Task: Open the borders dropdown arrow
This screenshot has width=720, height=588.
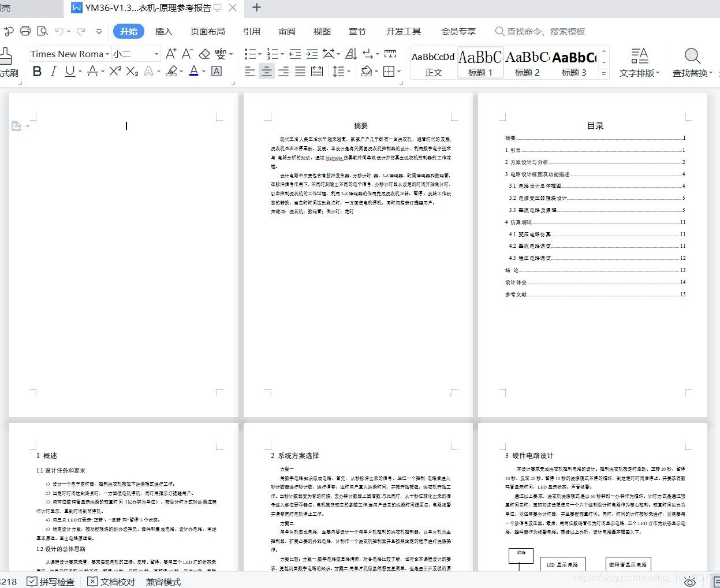Action: click(399, 72)
